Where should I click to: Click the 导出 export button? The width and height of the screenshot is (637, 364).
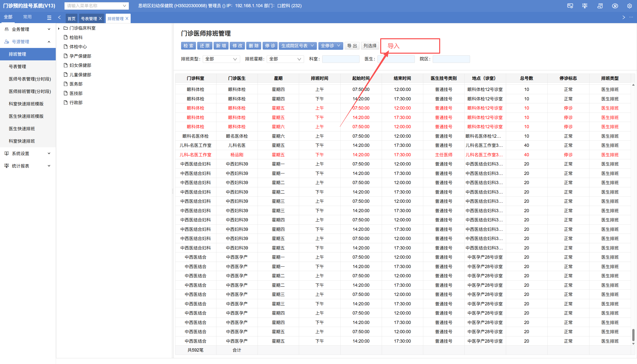[352, 46]
